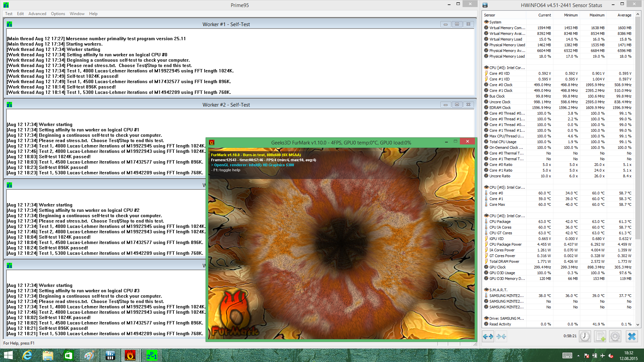Open Internet Explorer from the taskbar

(x=27, y=355)
